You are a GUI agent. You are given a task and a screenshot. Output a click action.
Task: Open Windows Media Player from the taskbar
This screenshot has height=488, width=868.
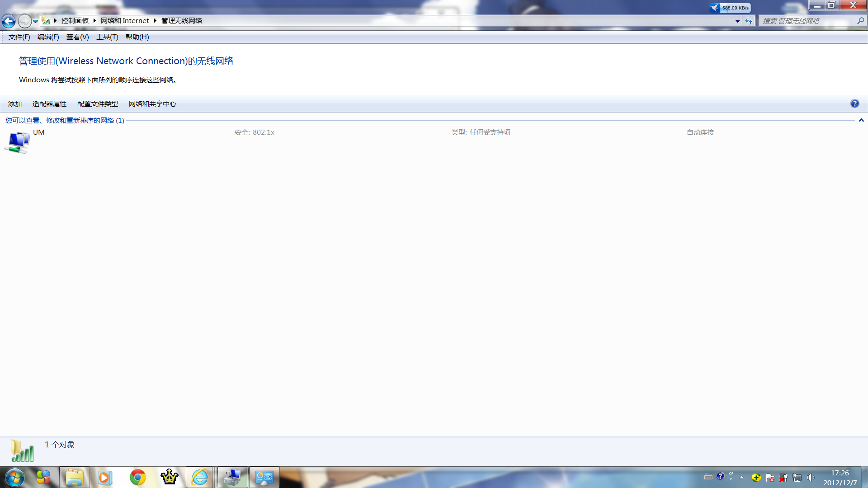click(x=104, y=477)
